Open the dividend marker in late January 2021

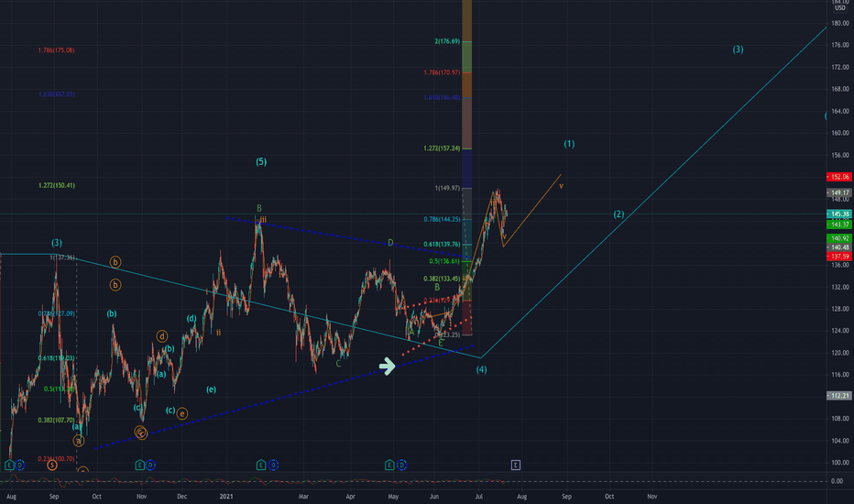[x=273, y=465]
